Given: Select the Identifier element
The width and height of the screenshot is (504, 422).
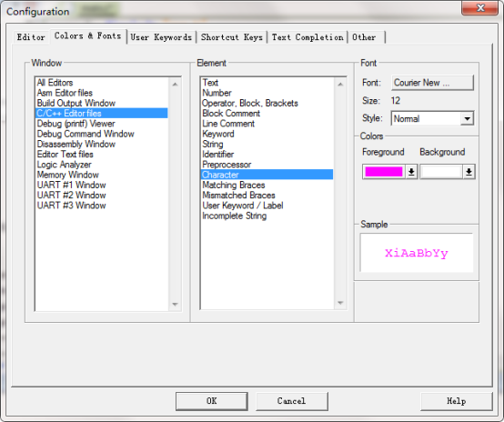Looking at the screenshot, I should 267,155.
